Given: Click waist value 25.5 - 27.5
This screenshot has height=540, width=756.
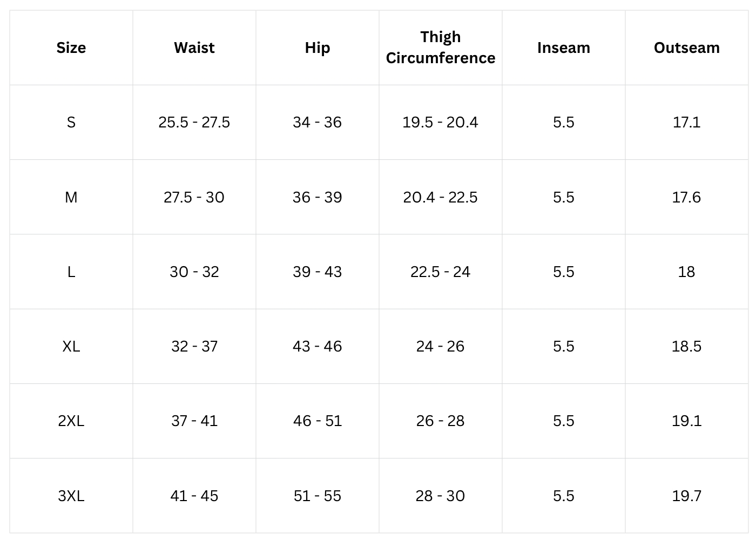Looking at the screenshot, I should (194, 122).
